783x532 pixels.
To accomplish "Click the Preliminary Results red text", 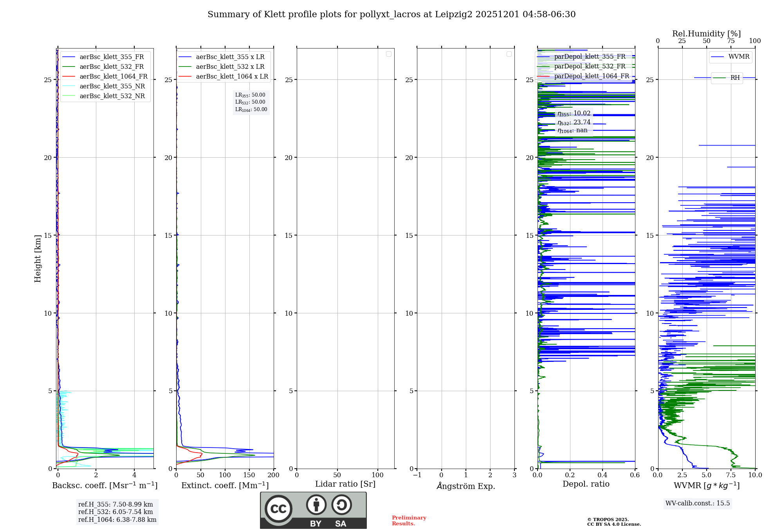I will pyautogui.click(x=409, y=521).
